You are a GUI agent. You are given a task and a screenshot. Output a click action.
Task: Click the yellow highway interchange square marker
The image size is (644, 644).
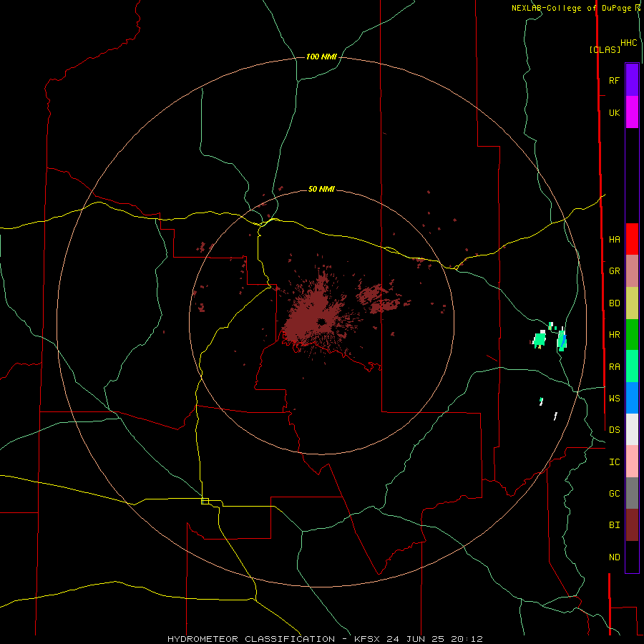coord(205,501)
